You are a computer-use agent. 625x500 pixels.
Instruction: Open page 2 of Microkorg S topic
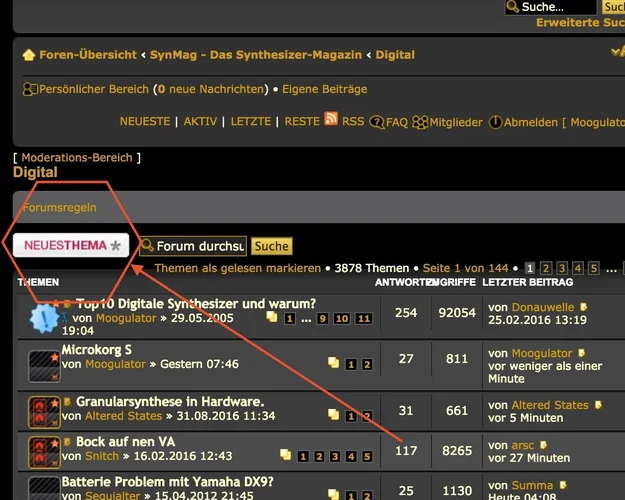click(367, 364)
